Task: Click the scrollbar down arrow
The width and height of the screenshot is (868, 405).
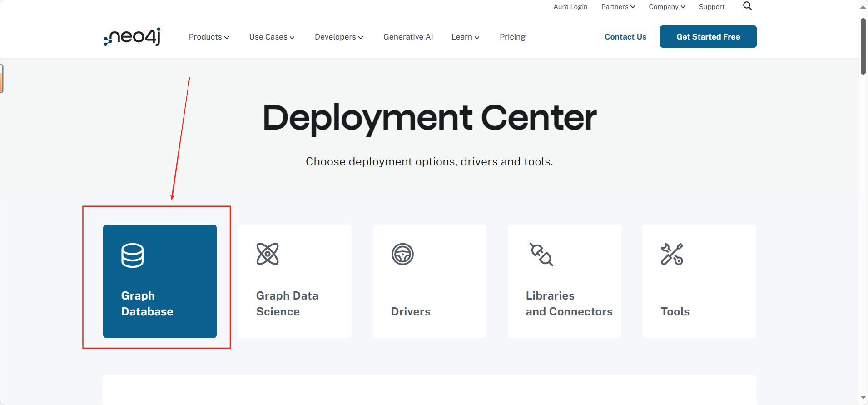Action: pos(863,398)
